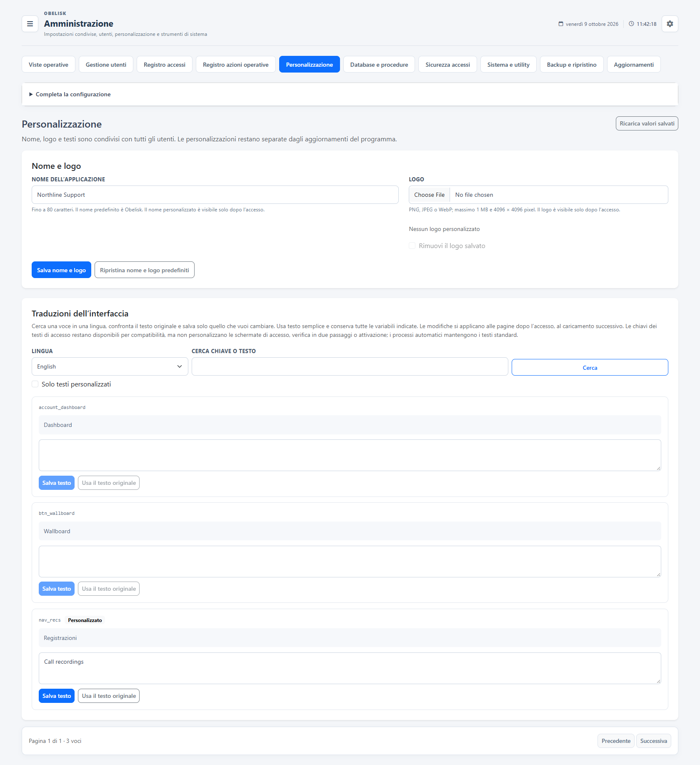The width and height of the screenshot is (700, 765).
Task: Click Choose File for the logo
Action: (x=430, y=195)
